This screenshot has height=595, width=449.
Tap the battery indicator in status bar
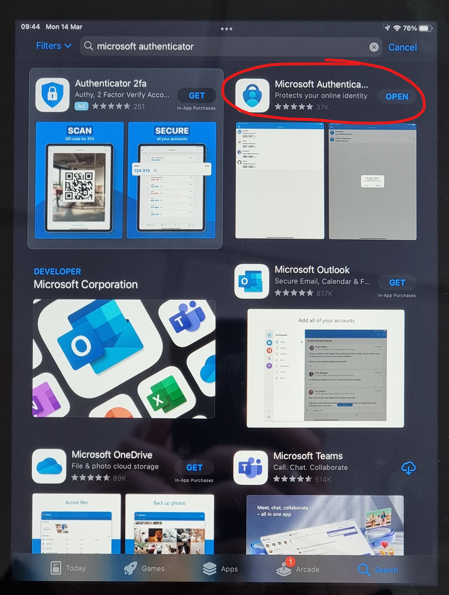[425, 28]
